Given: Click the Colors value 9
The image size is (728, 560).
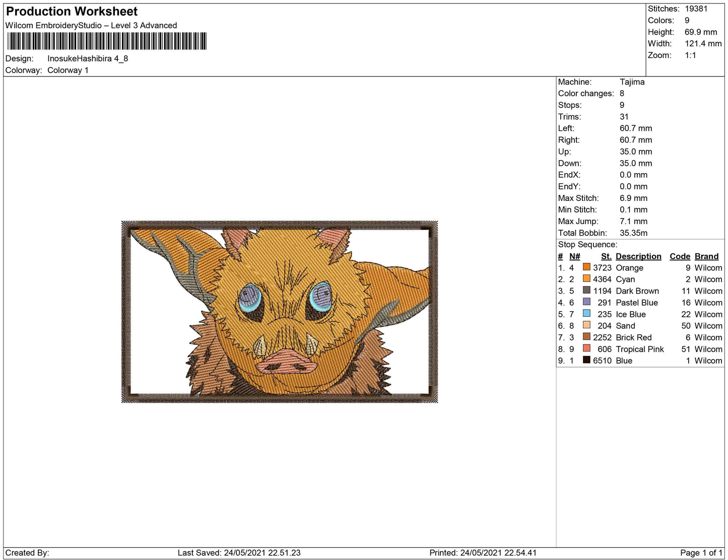Looking at the screenshot, I should [687, 20].
